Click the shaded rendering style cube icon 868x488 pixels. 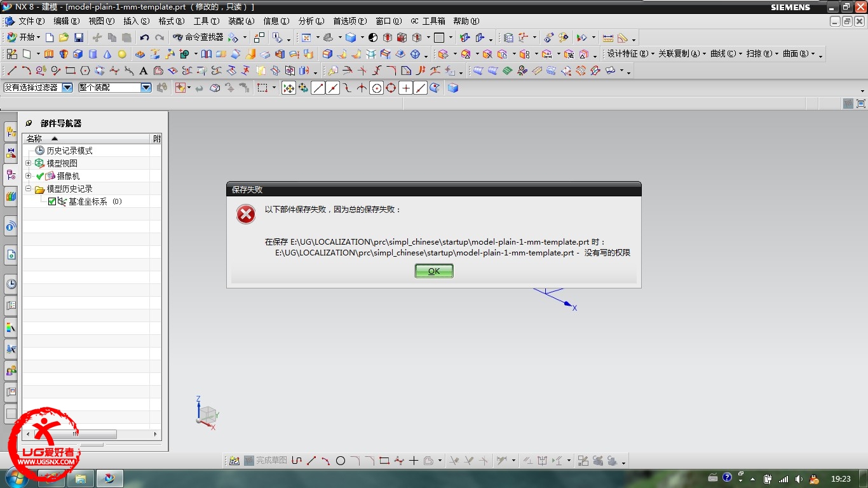(351, 37)
